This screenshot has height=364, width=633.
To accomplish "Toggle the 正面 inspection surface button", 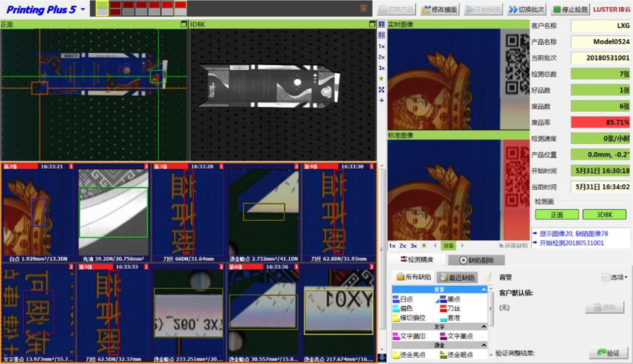I will (x=557, y=215).
